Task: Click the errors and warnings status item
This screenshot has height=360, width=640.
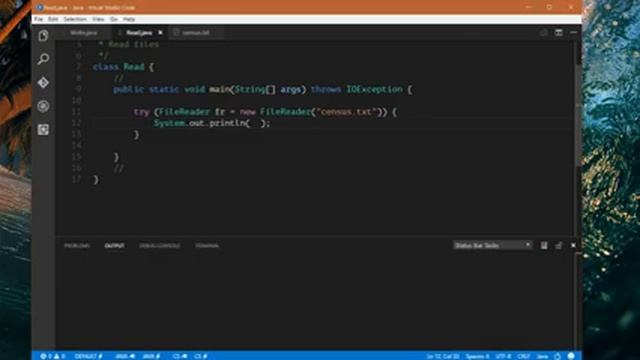Action: (x=53, y=356)
